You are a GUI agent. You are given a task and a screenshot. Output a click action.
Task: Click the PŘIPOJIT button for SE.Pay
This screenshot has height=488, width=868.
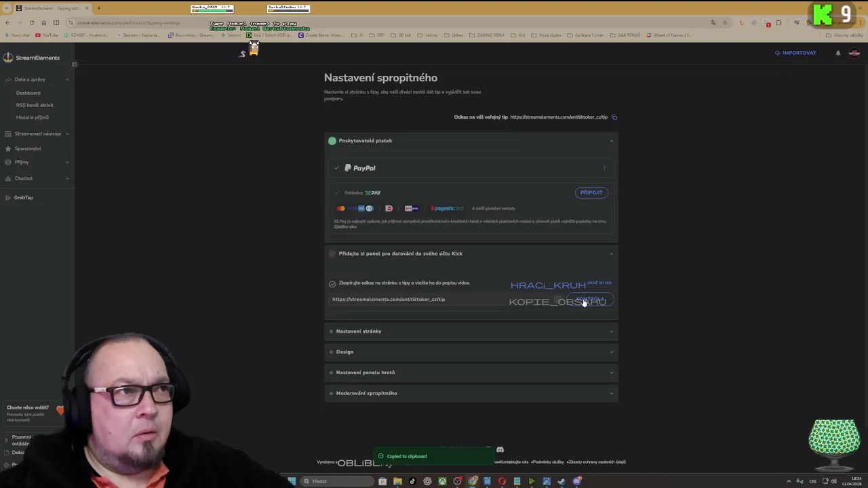point(591,192)
